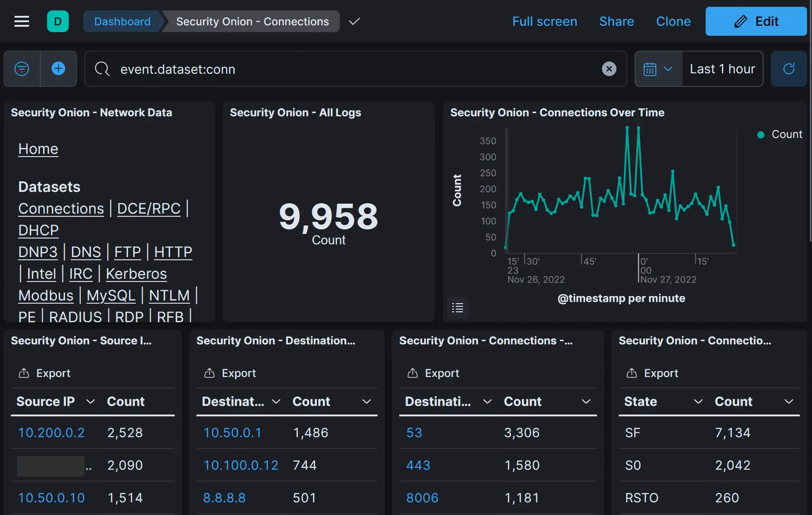The height and width of the screenshot is (515, 812).
Task: Add a new filter with plus icon
Action: point(58,69)
